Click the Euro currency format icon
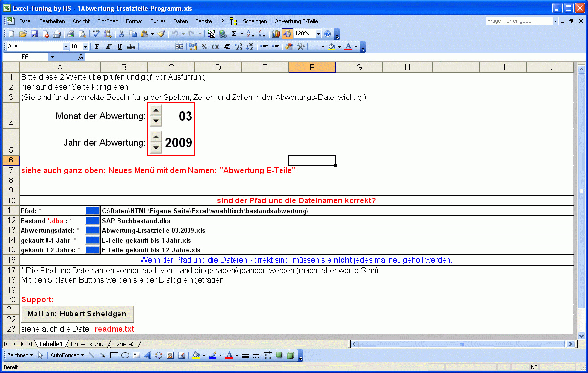 click(x=227, y=47)
